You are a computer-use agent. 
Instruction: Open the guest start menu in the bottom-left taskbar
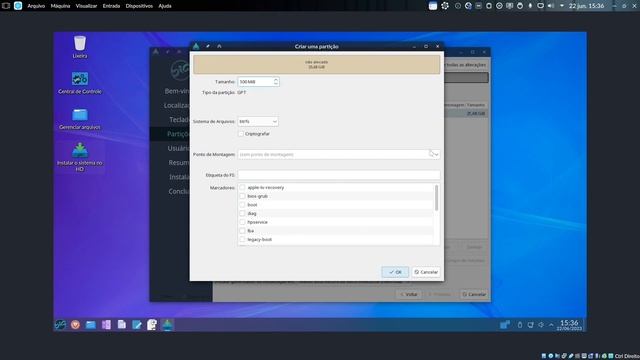[60, 324]
